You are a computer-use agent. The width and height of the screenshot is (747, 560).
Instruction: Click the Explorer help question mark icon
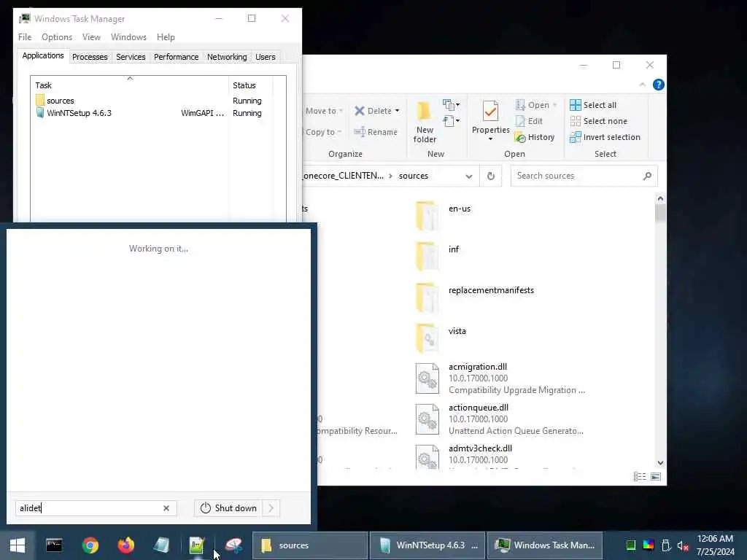click(659, 85)
